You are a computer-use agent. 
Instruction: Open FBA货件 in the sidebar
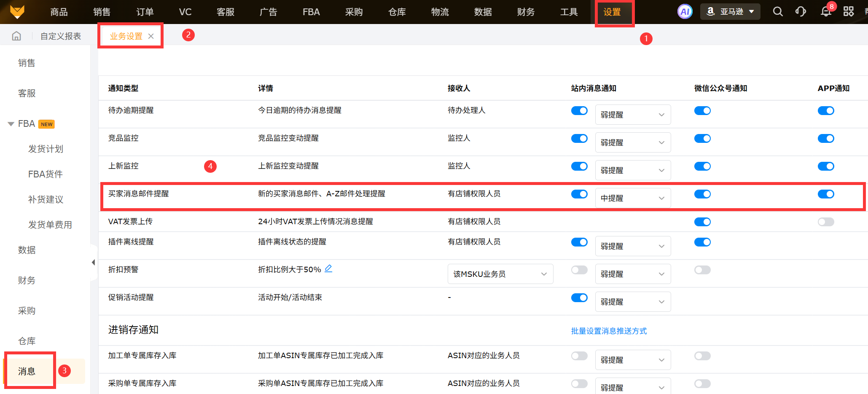tap(46, 174)
